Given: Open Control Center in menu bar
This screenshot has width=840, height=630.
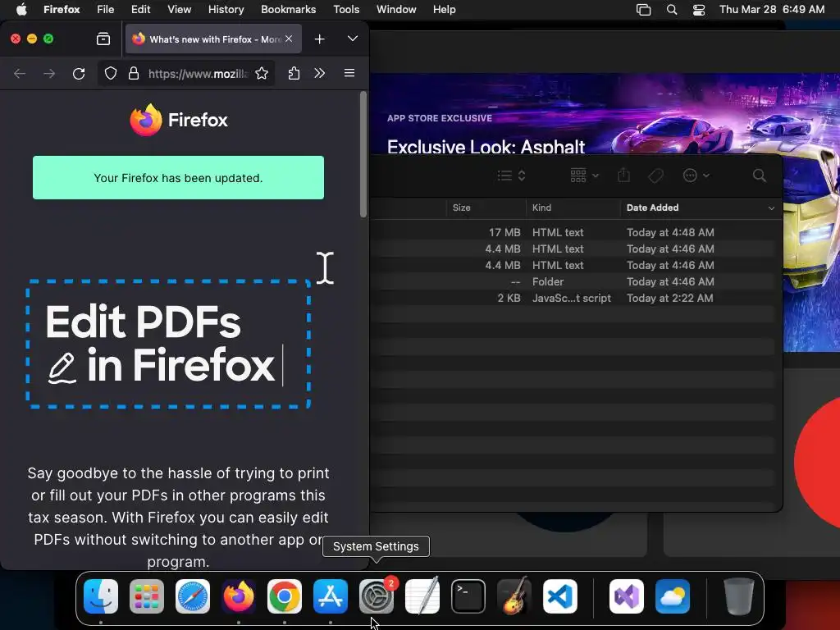Looking at the screenshot, I should (x=699, y=10).
